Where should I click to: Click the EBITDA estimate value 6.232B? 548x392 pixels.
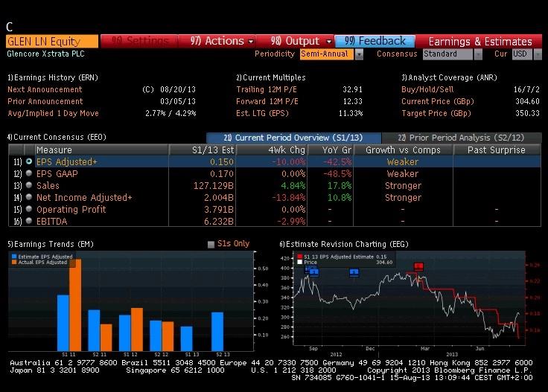(x=219, y=222)
